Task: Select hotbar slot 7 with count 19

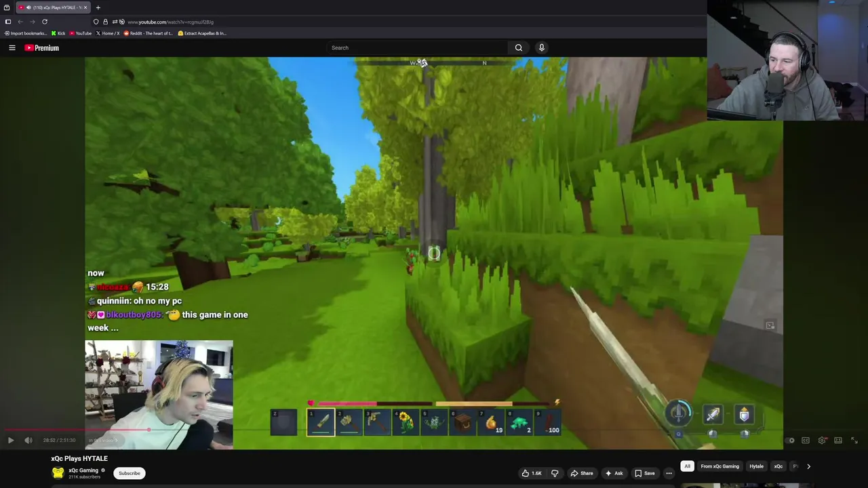Action: click(x=491, y=422)
